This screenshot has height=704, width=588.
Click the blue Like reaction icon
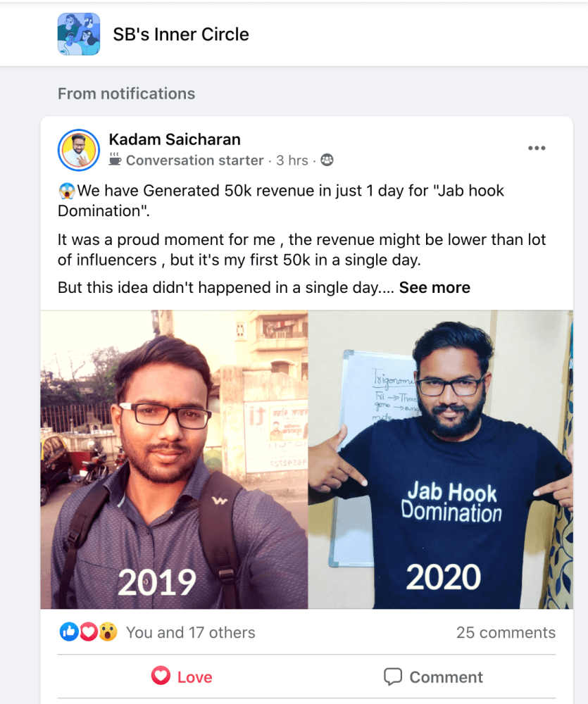click(x=69, y=632)
